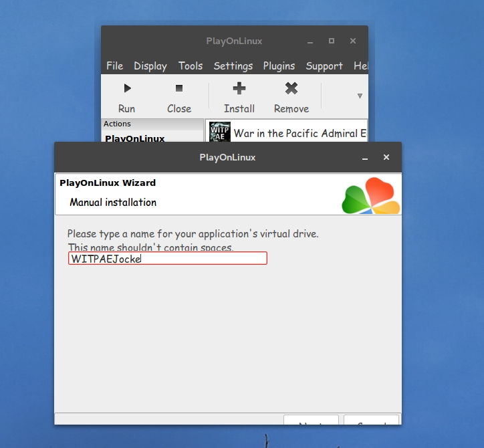Minimize the main PlayOnLinux window
The height and width of the screenshot is (448, 484).
pos(310,41)
